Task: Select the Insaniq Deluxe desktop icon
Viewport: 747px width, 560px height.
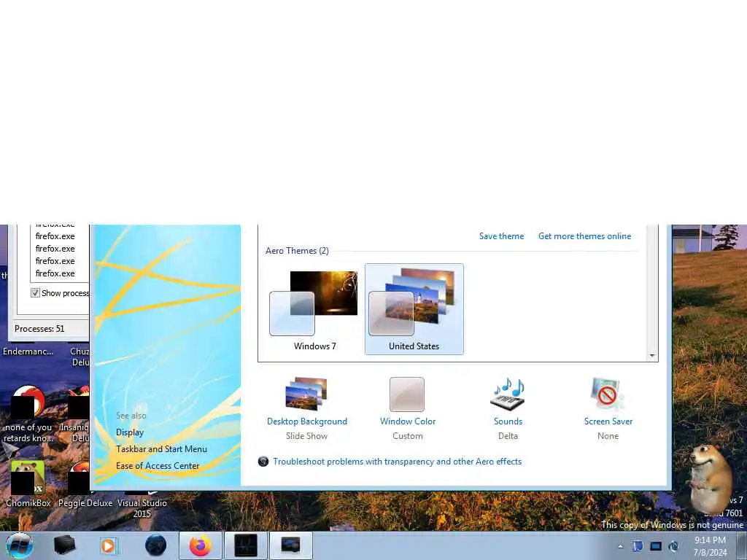Action: tap(76, 414)
